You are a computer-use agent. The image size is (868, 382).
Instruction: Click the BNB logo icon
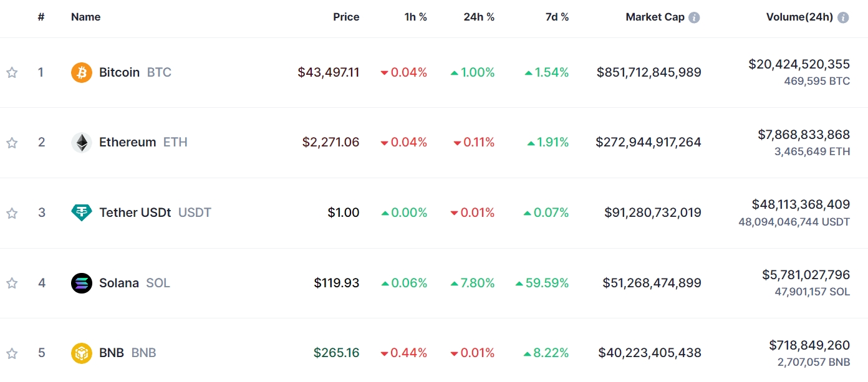click(82, 353)
